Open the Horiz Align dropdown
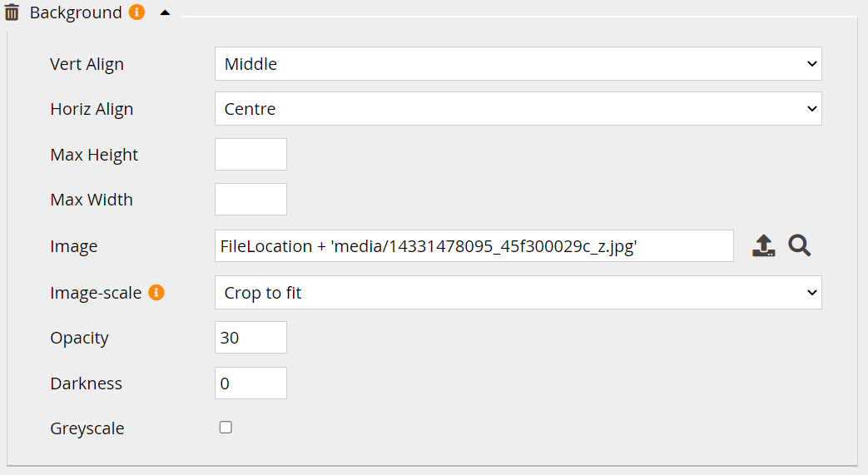Image resolution: width=868 pixels, height=475 pixels. pos(518,109)
